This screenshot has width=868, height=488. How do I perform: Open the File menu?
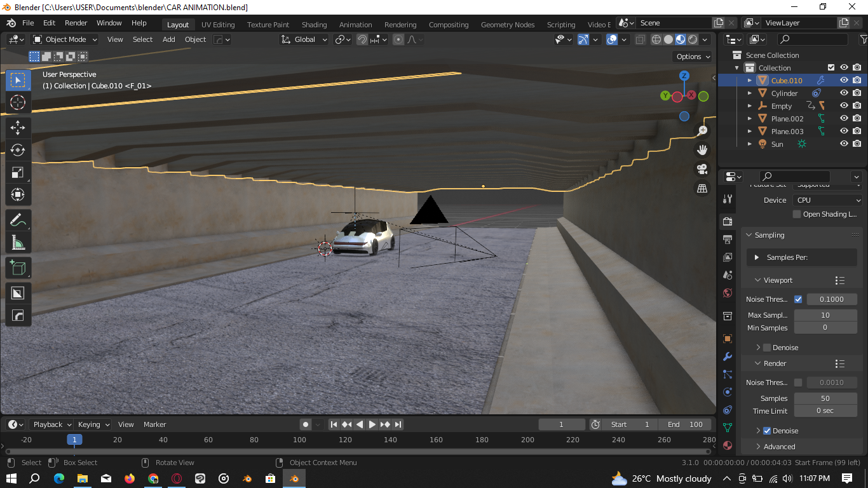click(28, 23)
